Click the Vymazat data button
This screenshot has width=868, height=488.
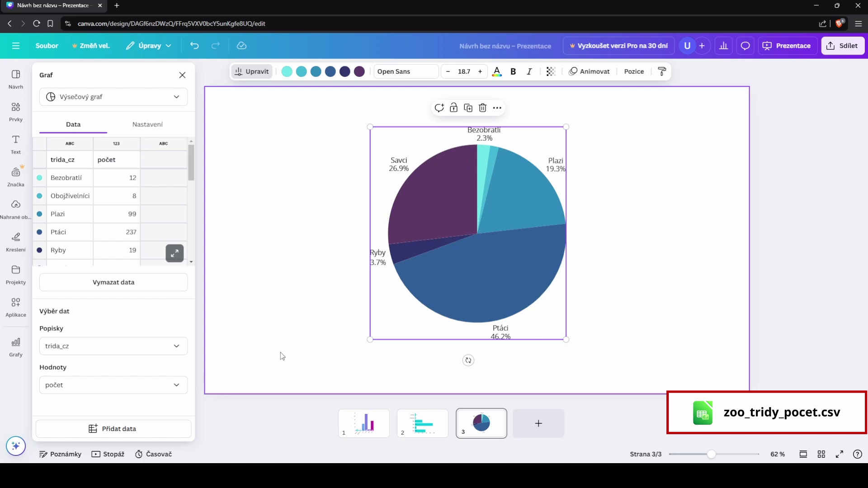click(113, 282)
